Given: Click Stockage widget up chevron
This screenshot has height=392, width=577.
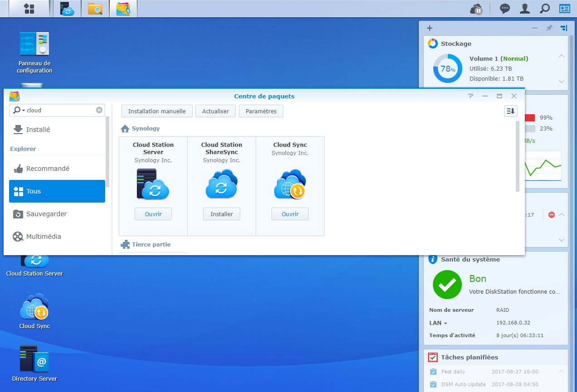Looking at the screenshot, I should click(x=562, y=56).
